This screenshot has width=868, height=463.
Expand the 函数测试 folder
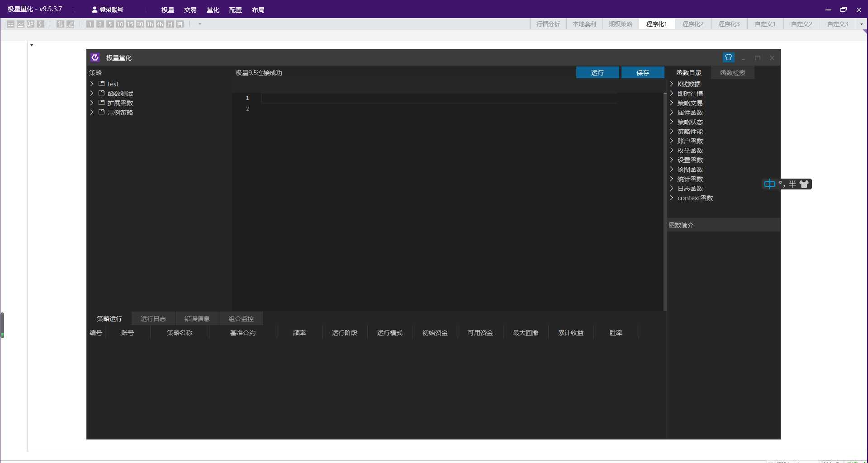pos(92,93)
